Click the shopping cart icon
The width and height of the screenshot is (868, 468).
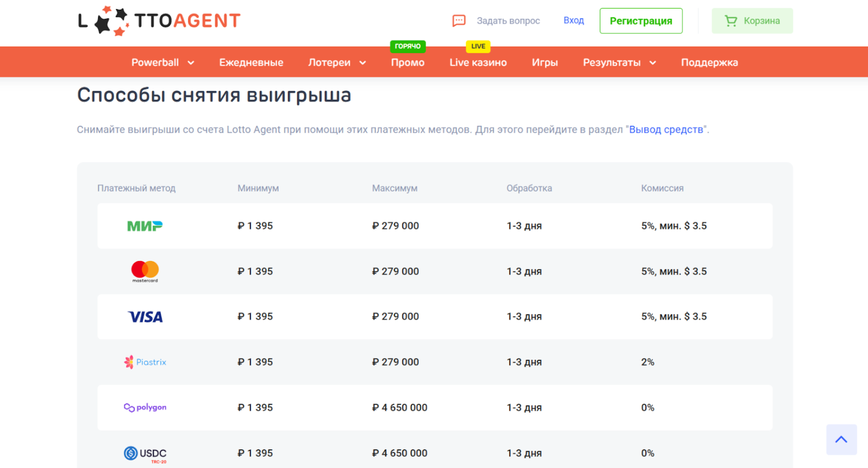(731, 21)
